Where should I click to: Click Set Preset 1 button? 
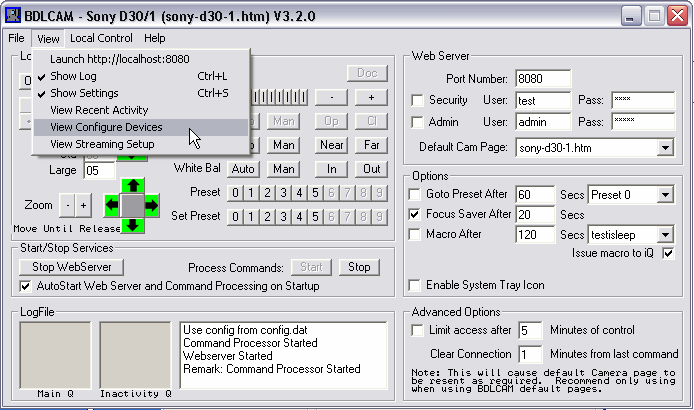pos(251,217)
